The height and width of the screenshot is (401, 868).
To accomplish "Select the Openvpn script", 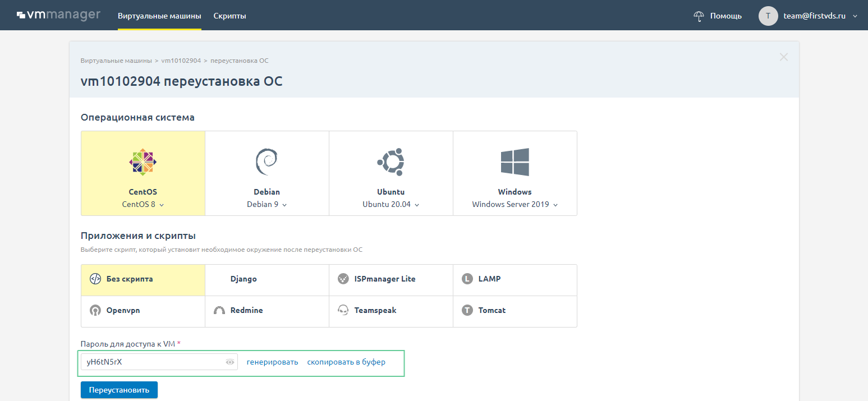I will (143, 311).
